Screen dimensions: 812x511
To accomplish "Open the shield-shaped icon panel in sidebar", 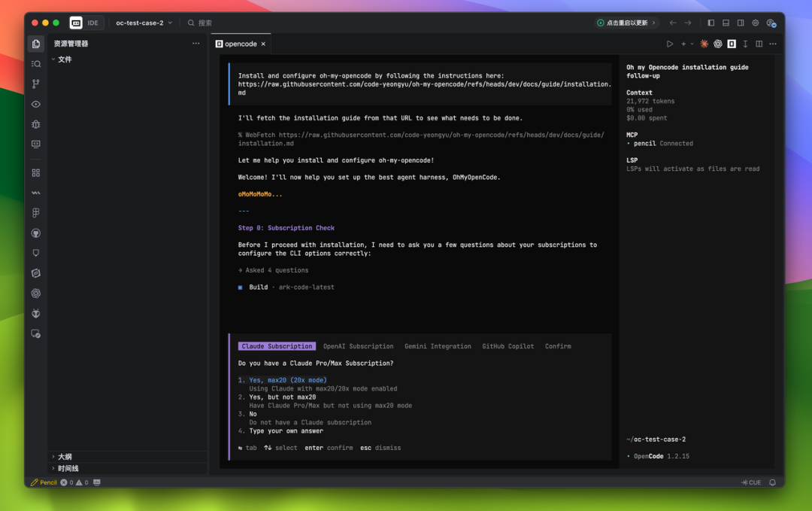I will coord(36,253).
